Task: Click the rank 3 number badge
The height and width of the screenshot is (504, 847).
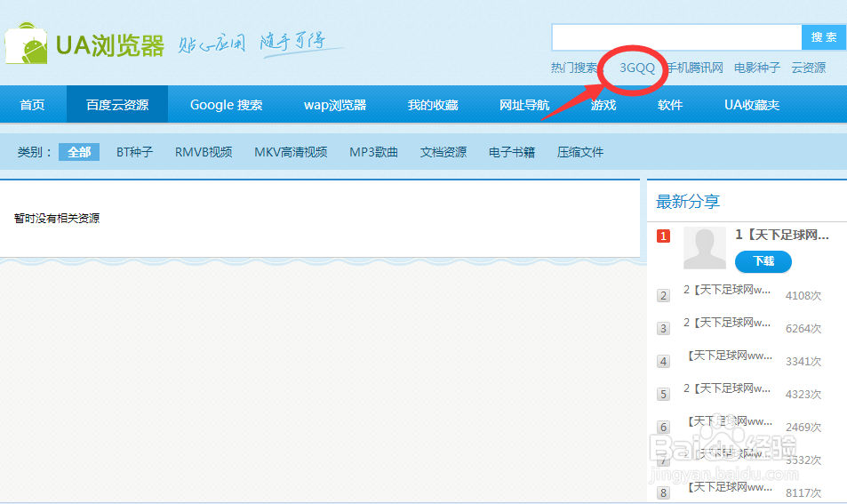Action: pos(663,328)
